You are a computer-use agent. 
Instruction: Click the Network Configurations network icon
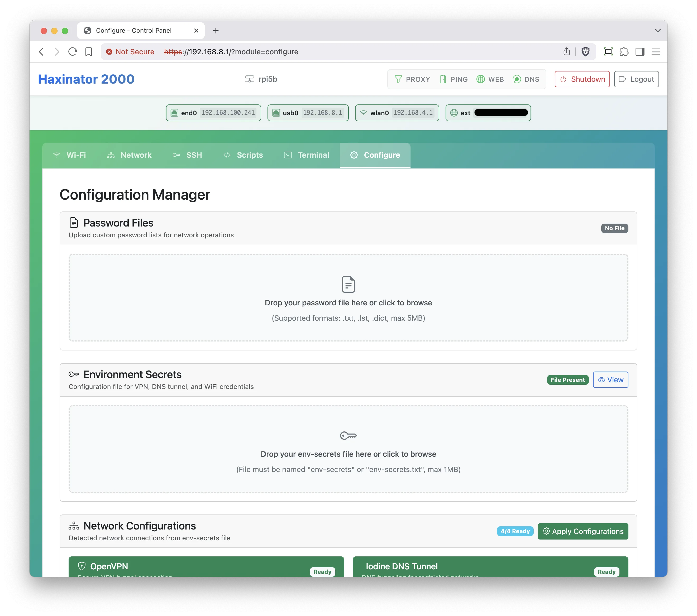tap(74, 526)
